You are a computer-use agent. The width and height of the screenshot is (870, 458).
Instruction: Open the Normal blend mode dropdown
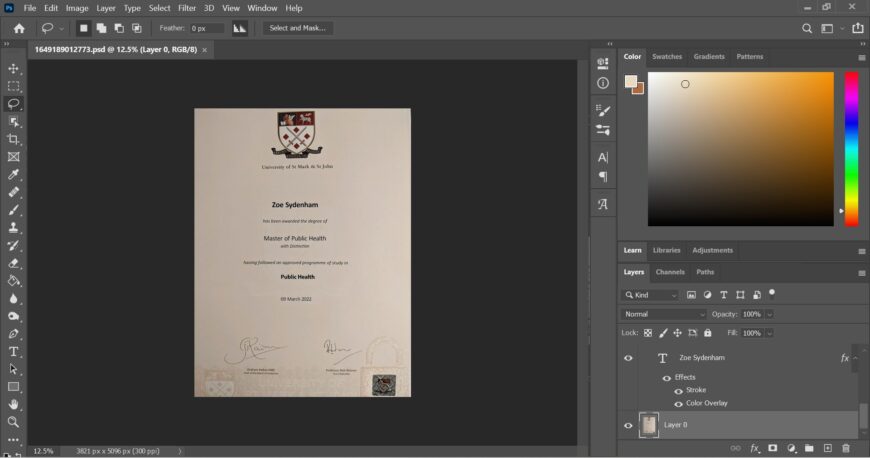pos(664,314)
